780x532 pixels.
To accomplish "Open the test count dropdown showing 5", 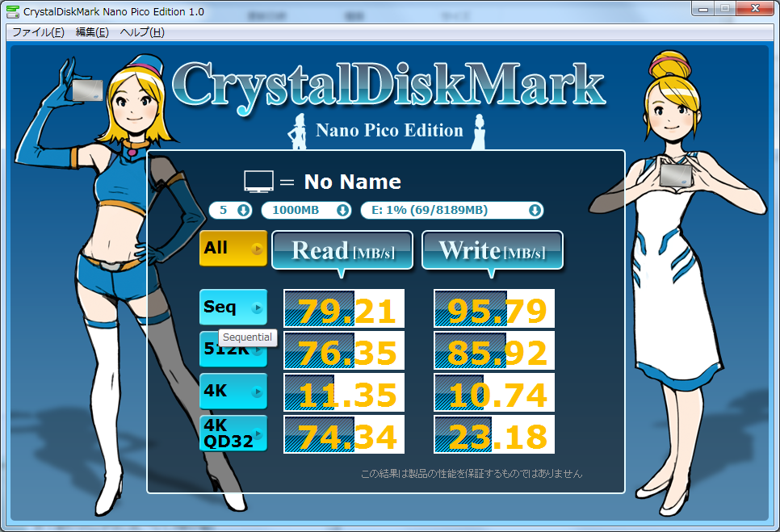I will coord(230,211).
